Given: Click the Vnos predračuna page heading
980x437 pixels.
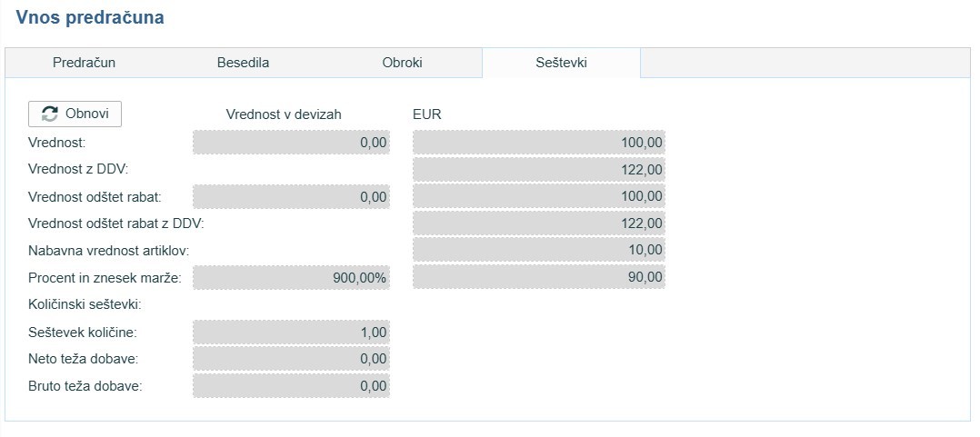Looking at the screenshot, I should [90, 17].
